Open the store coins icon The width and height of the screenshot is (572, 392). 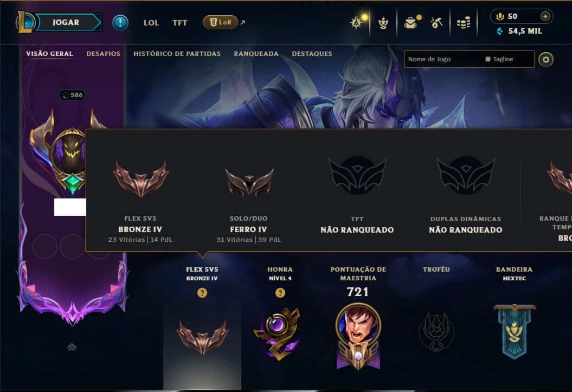pos(464,23)
